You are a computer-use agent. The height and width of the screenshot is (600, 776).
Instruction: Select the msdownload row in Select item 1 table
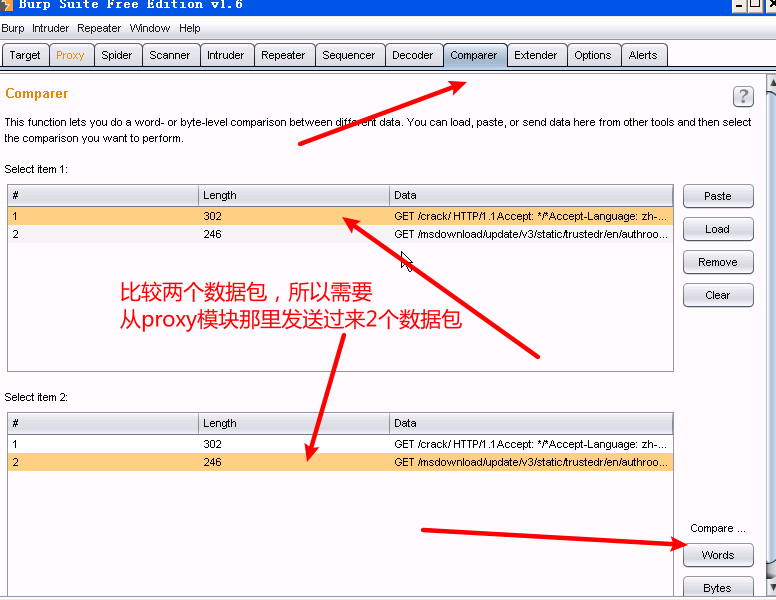coord(340,234)
